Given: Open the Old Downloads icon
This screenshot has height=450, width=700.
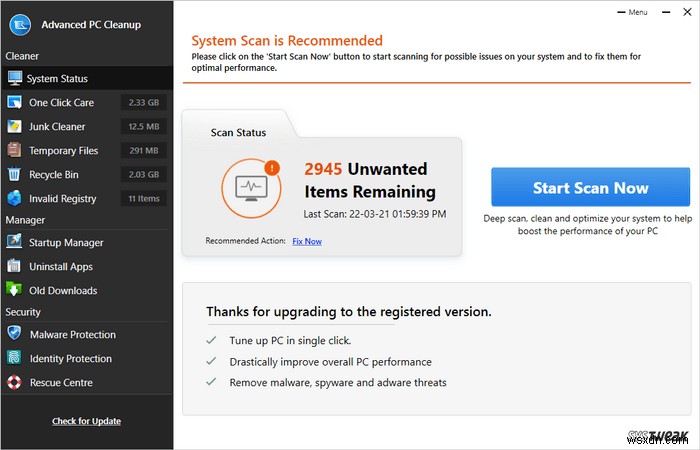Looking at the screenshot, I should 14,290.
